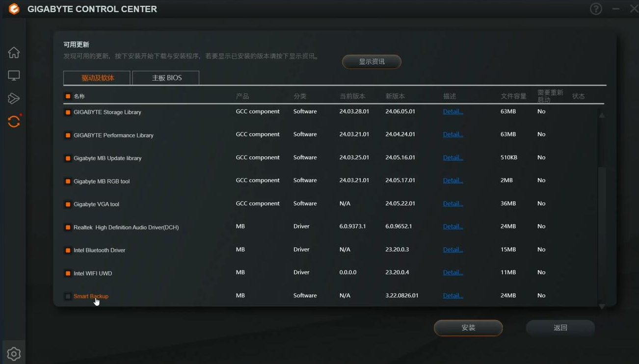The image size is (639, 364).
Task: Open Detail link for Intel WIFI UWD
Action: 453,272
